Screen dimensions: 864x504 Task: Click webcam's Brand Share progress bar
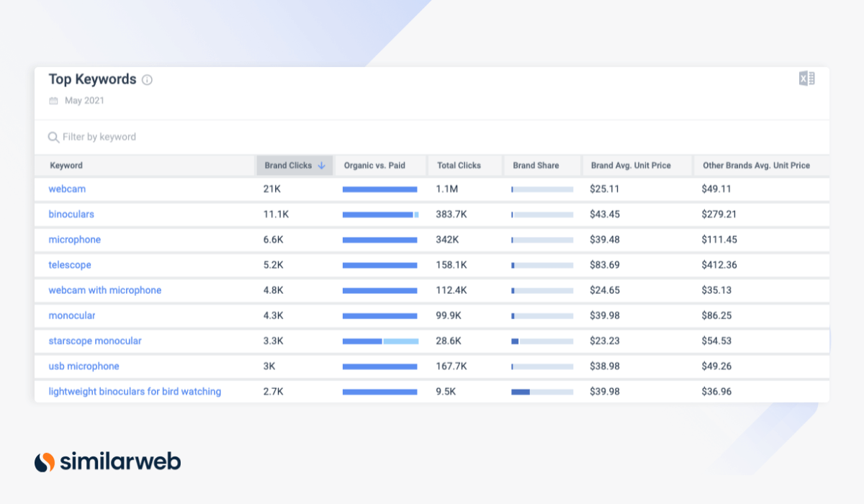point(542,189)
